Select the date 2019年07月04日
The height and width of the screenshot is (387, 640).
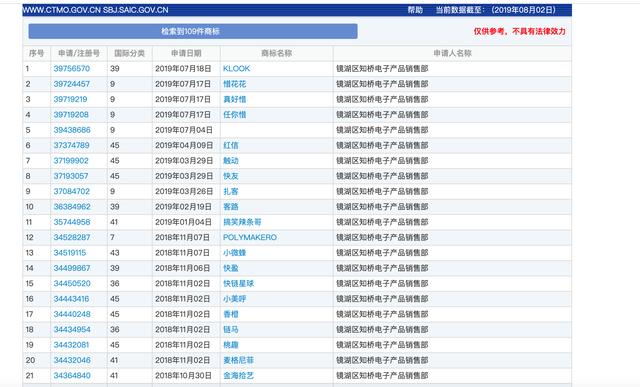point(184,130)
